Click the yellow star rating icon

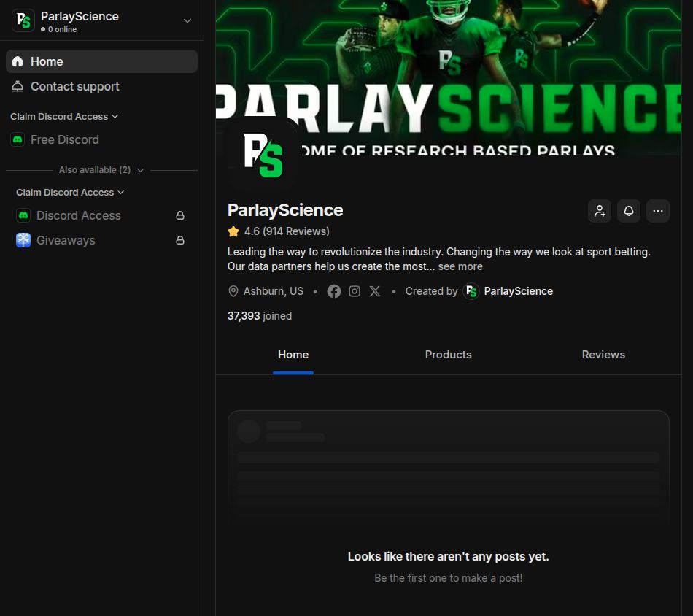[233, 231]
